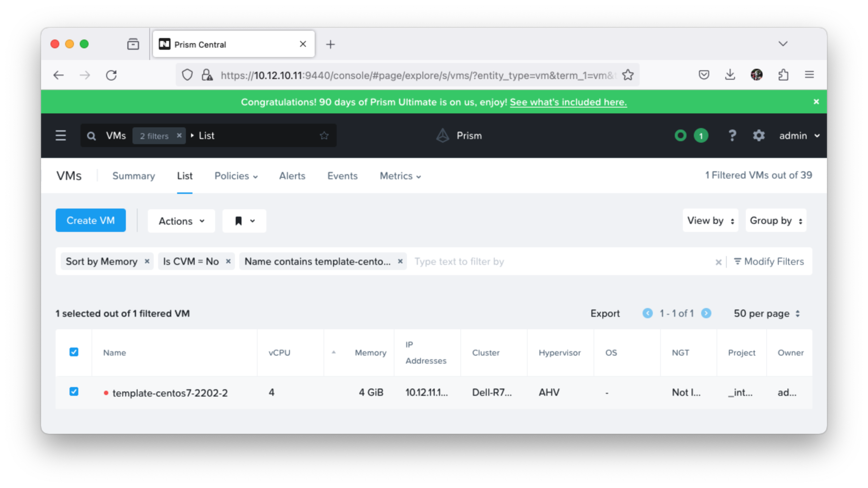Change the 50 per page setting

click(x=767, y=314)
